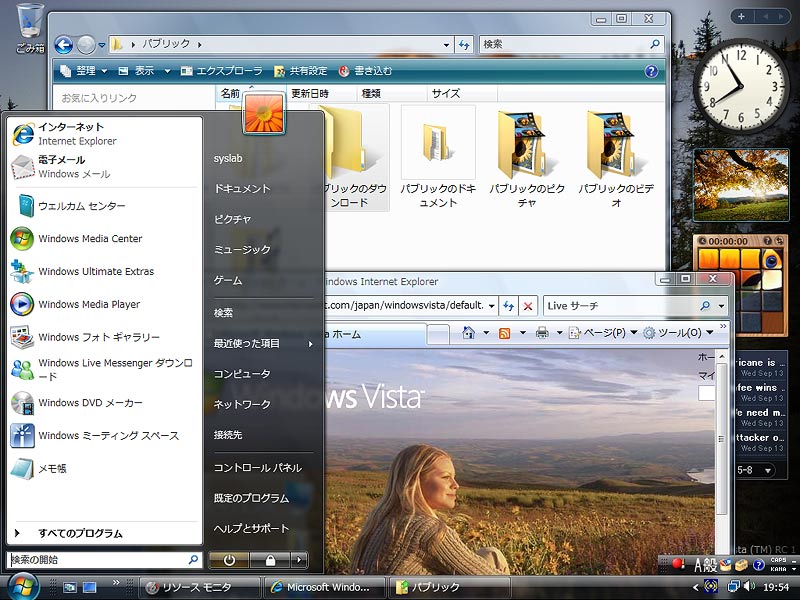
Task: Open the recent pages dropdown beside forward
Action: coord(102,45)
